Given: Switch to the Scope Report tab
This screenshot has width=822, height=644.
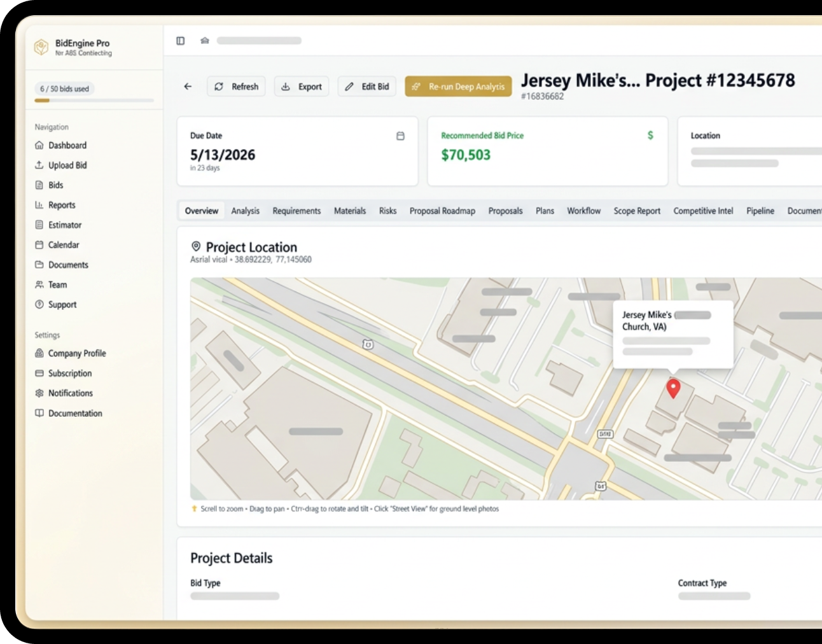Looking at the screenshot, I should [637, 211].
